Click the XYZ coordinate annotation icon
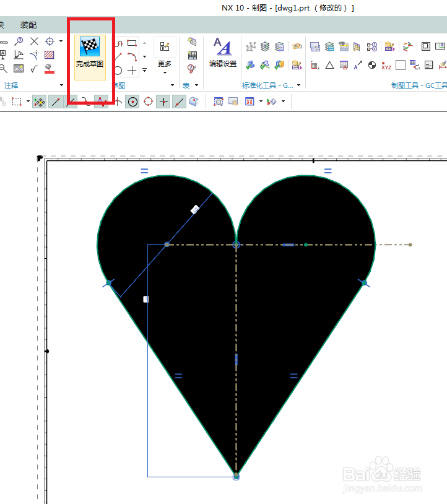Screen dimensions: 447x504 pos(386,65)
